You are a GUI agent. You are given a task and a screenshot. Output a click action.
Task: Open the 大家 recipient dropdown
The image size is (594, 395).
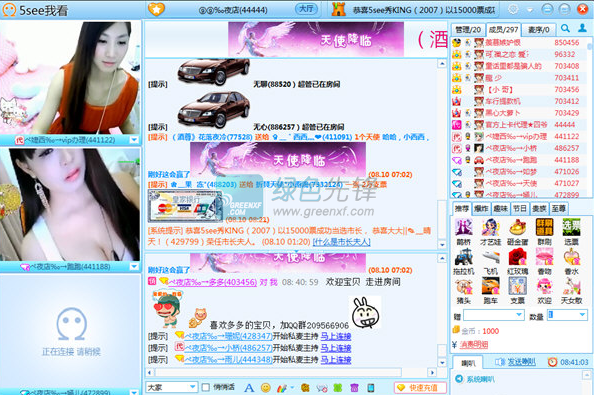coord(172,387)
